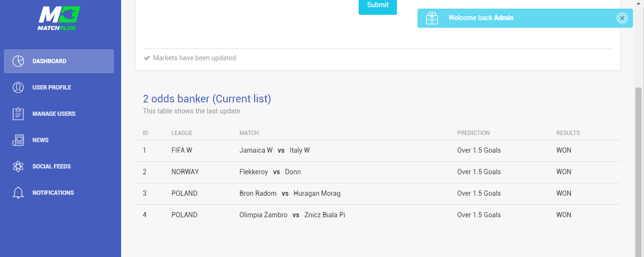
Task: Select the Flekkeroy vs Donn match row
Action: pyautogui.click(x=378, y=172)
